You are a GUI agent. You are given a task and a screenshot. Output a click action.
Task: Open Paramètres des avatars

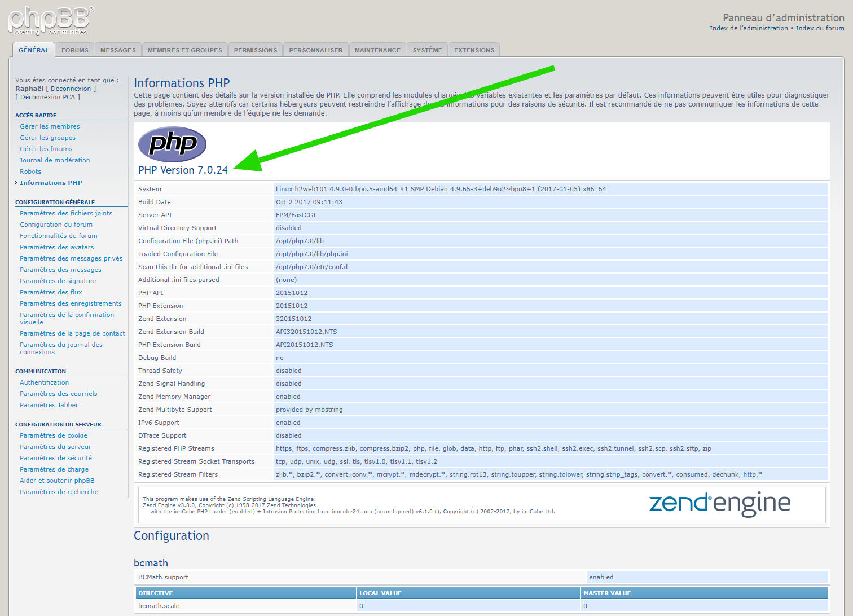[x=56, y=247]
